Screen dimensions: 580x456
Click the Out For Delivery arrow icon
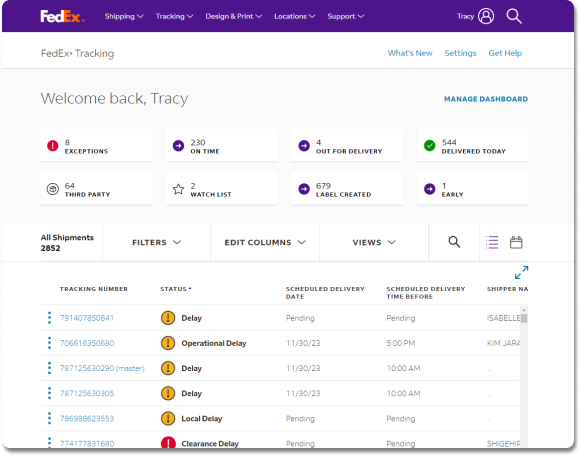click(304, 146)
